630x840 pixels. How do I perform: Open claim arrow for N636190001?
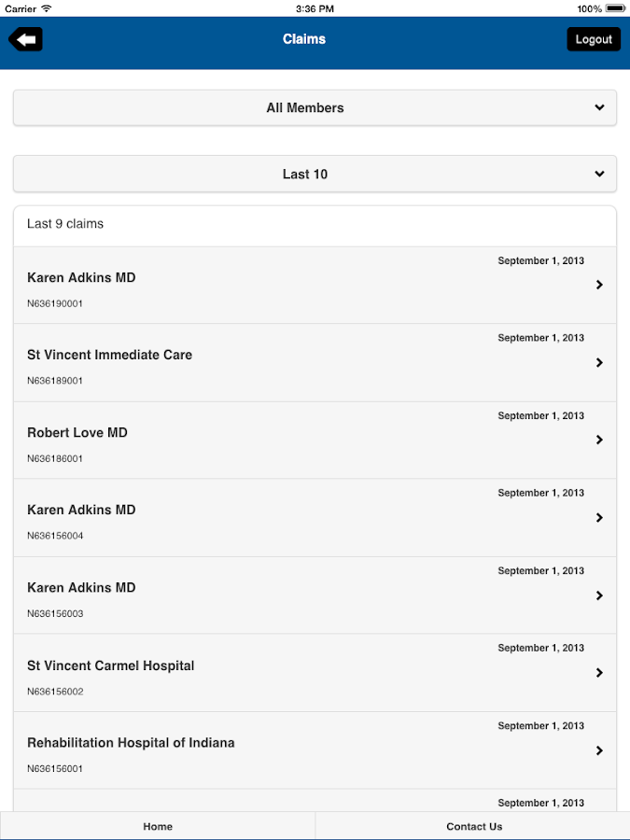pos(599,285)
